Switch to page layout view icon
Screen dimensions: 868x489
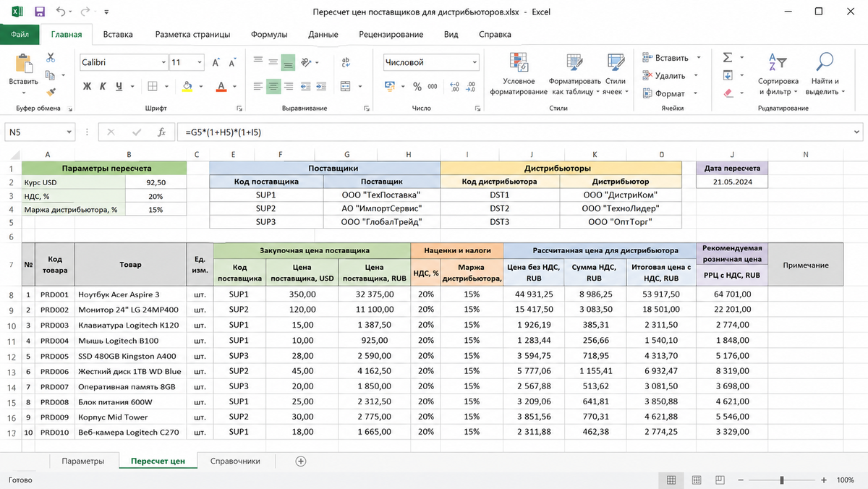696,480
